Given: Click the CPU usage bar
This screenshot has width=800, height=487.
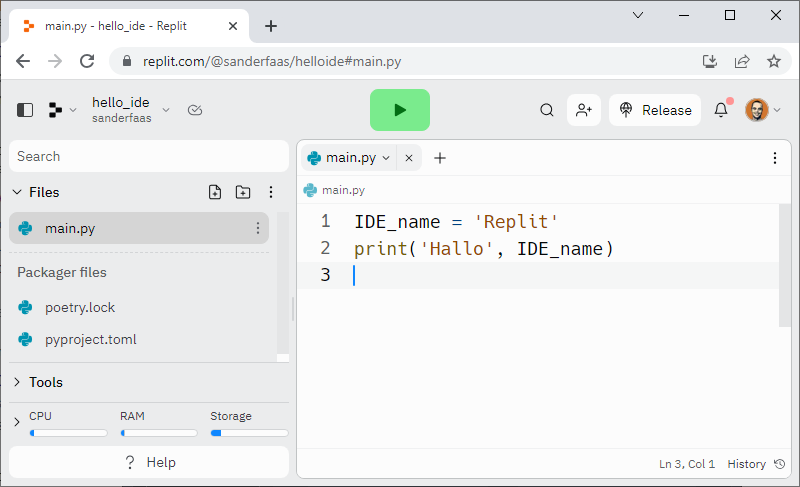Looking at the screenshot, I should (68, 433).
